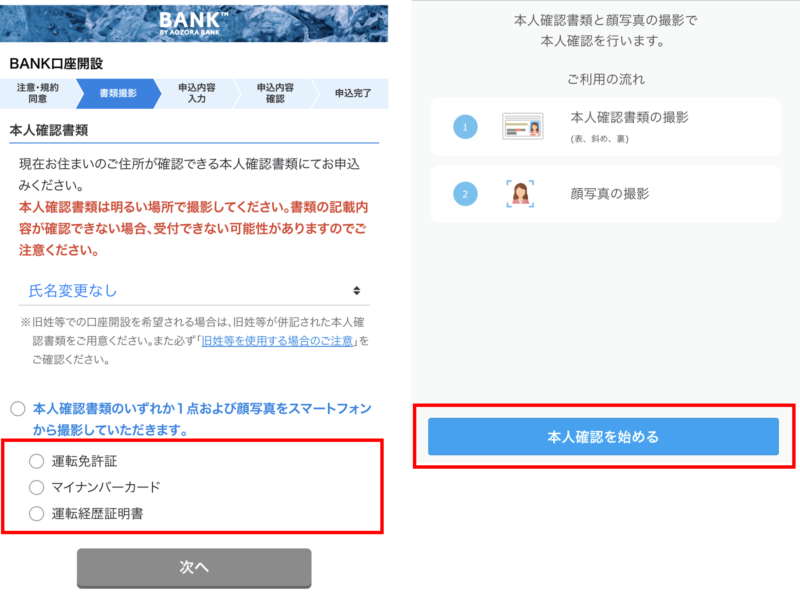Open the 氏名変更なし dropdown
Screen dimensions: 800x616
194,290
